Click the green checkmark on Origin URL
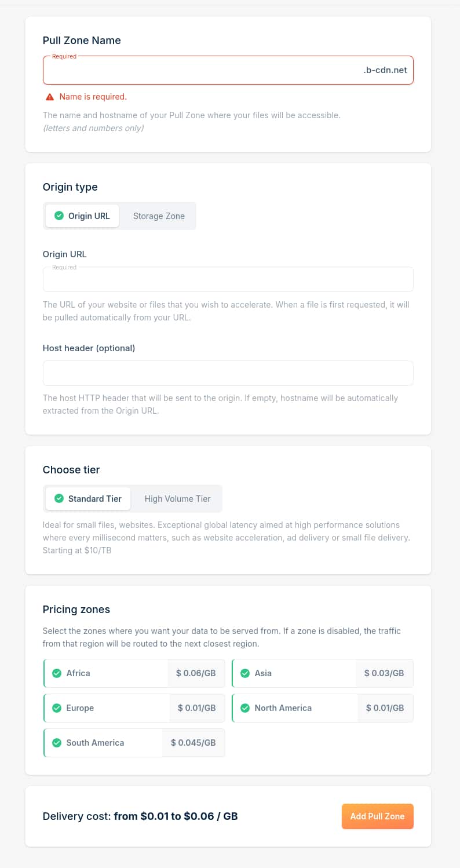Viewport: 460px width, 868px height. point(59,216)
